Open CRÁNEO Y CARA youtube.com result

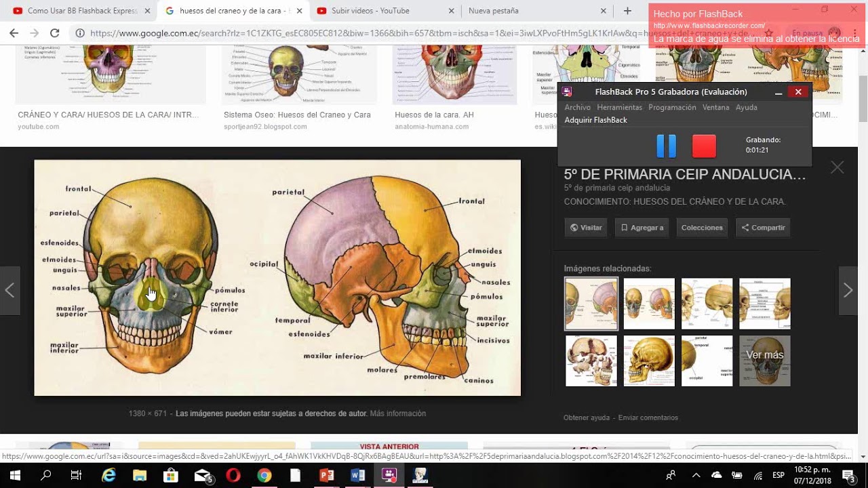[x=108, y=115]
